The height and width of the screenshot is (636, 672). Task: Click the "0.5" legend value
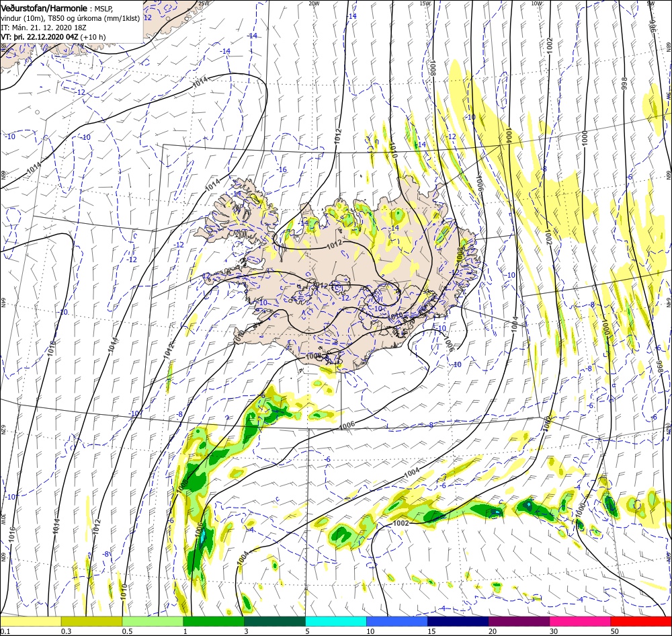tap(127, 631)
